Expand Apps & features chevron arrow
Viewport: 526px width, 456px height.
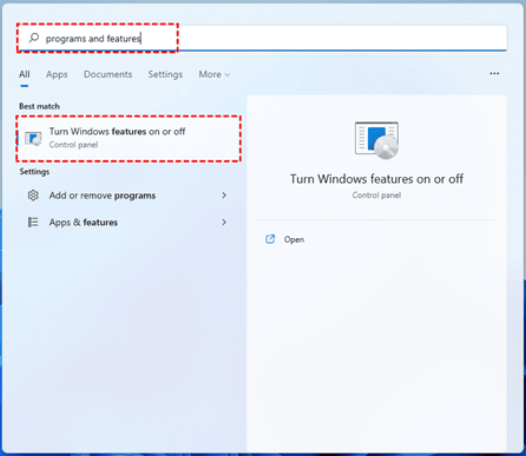[x=224, y=222]
